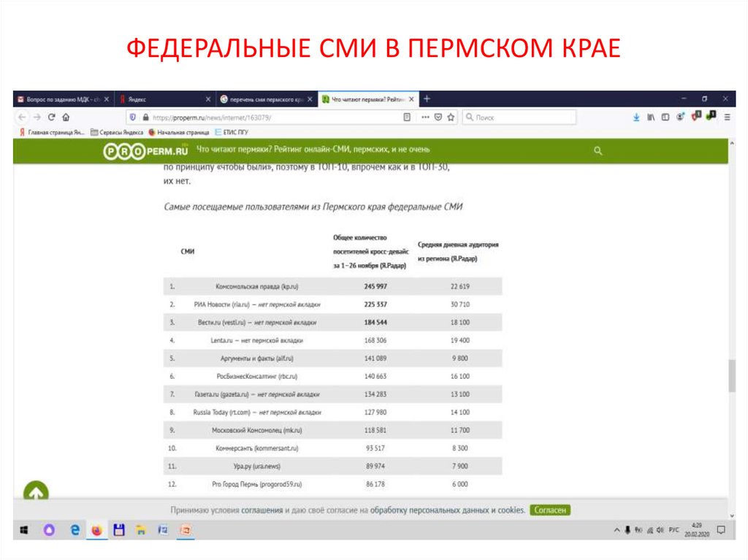Viewport: 748px width, 560px height.
Task: Open bookmark 'Главная страница Ян...'
Action: pos(52,132)
